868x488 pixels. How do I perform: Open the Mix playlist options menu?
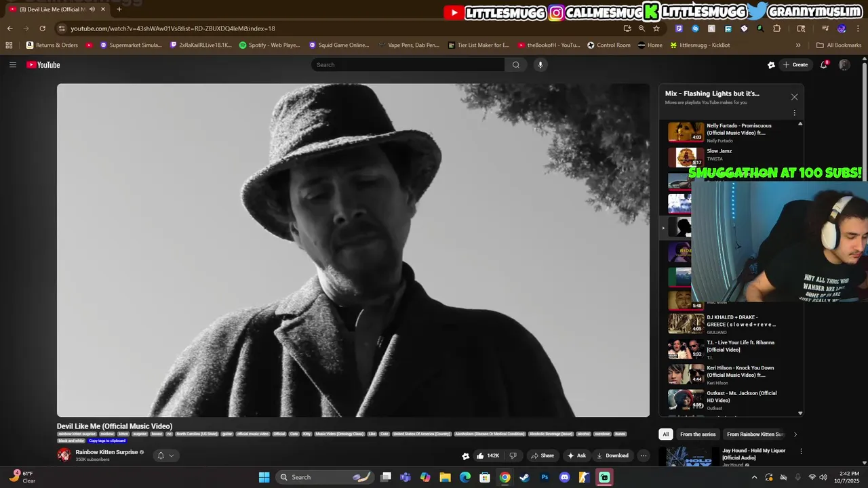click(x=794, y=113)
